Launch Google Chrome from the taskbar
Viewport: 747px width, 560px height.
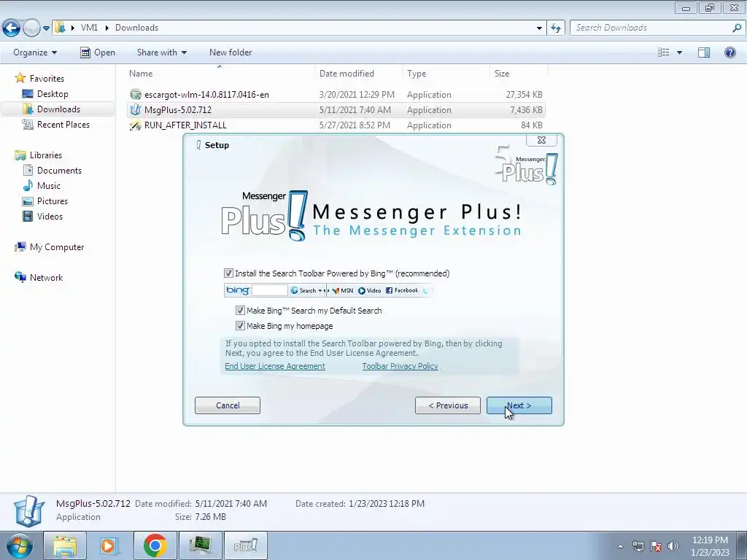click(x=155, y=545)
